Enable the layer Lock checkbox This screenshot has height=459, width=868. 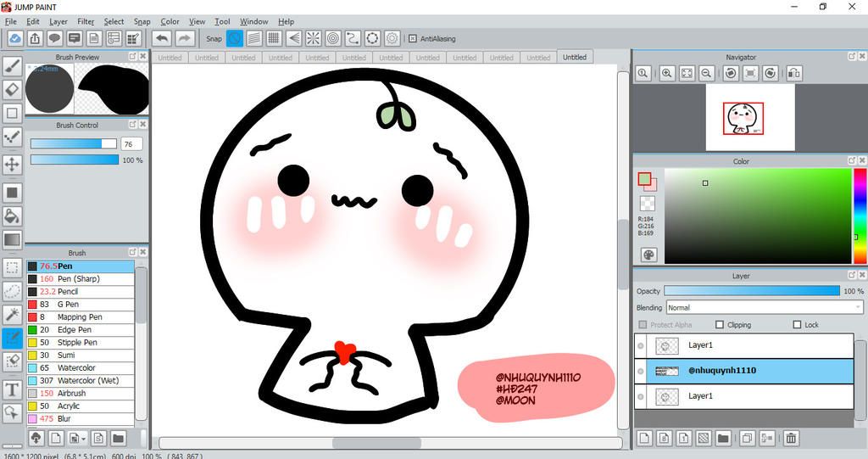[797, 325]
